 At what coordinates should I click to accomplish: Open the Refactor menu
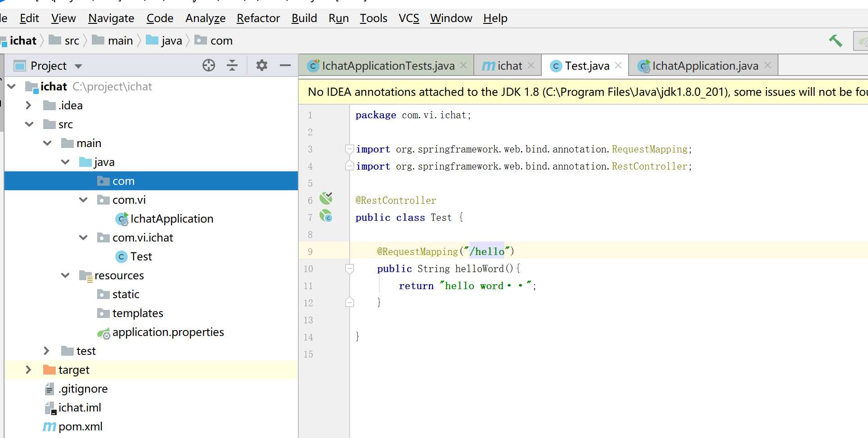coord(258,18)
